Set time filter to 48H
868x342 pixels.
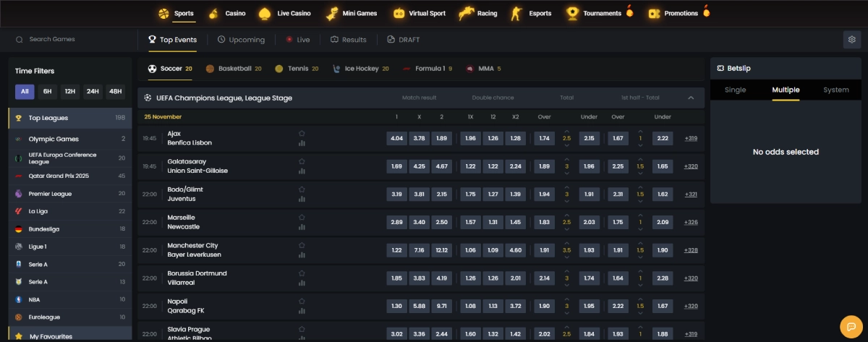coord(115,91)
